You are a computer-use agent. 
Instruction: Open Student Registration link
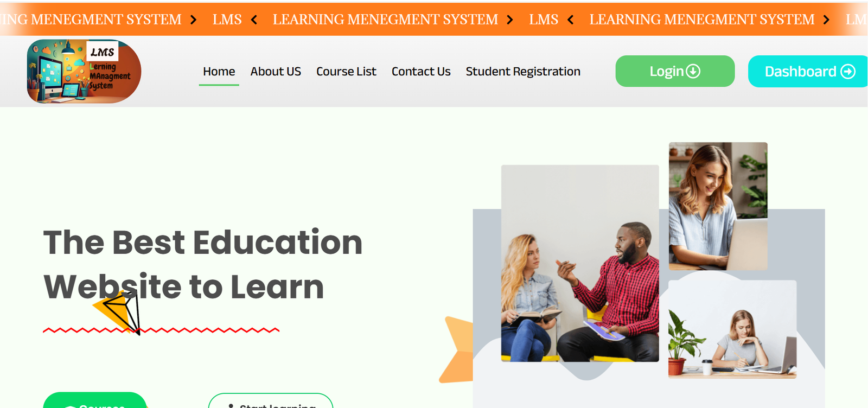(x=523, y=72)
